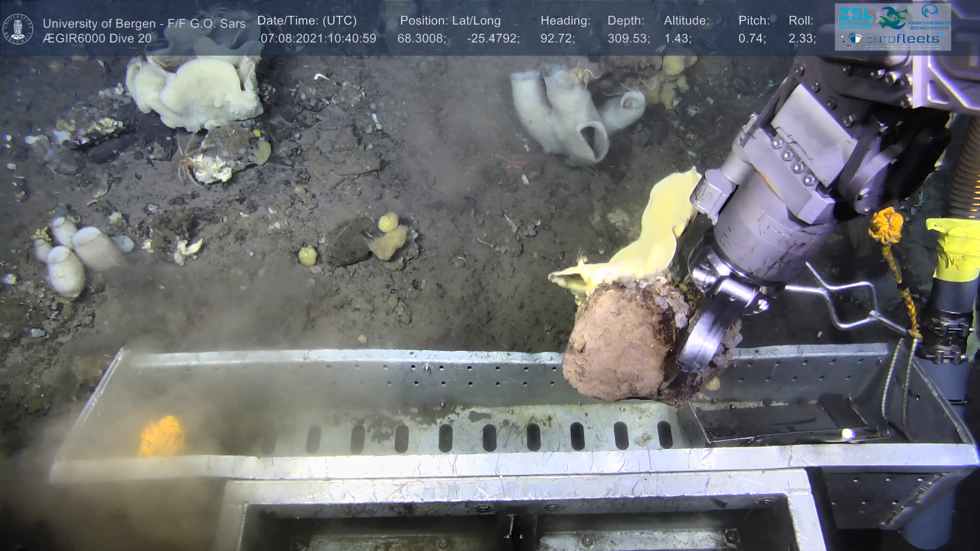Click the University of Bergen crest logo
Screen dimensions: 980x551
click(18, 29)
